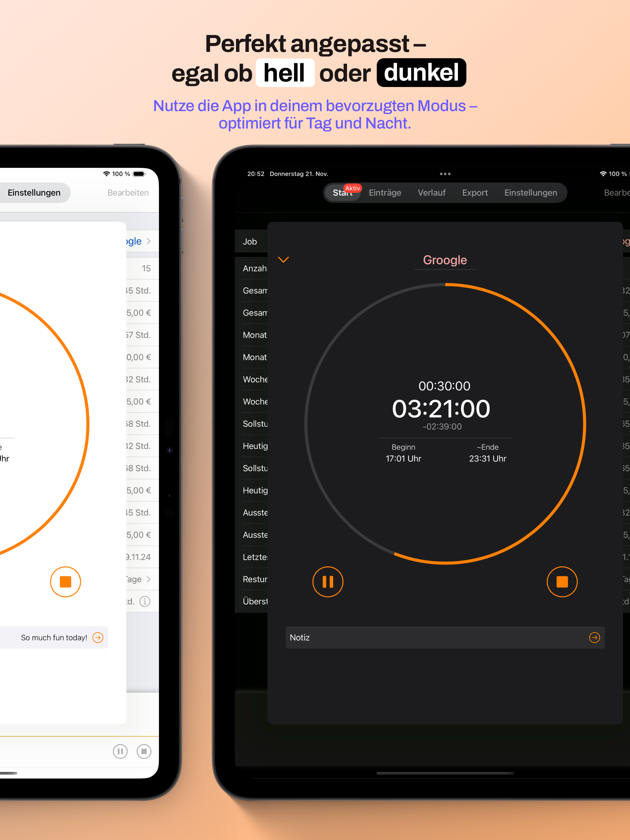This screenshot has height=840, width=630.
Task: Open the Groogle job title
Action: tap(445, 260)
